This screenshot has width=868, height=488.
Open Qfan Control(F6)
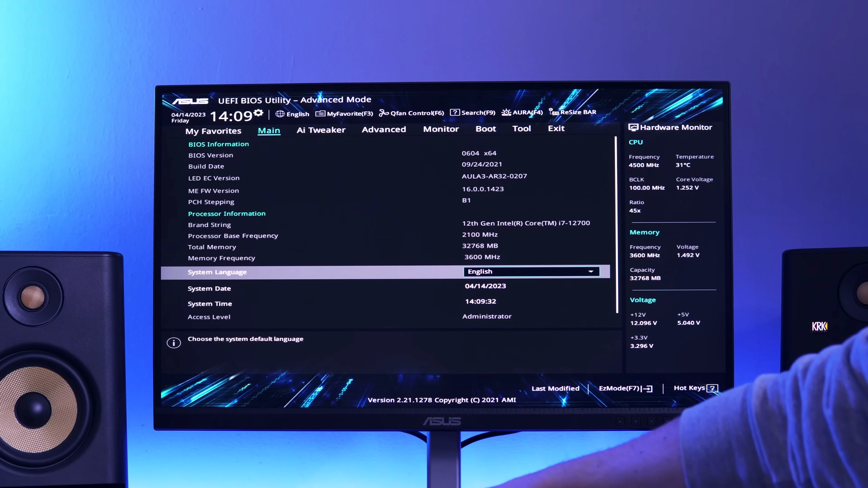point(411,113)
